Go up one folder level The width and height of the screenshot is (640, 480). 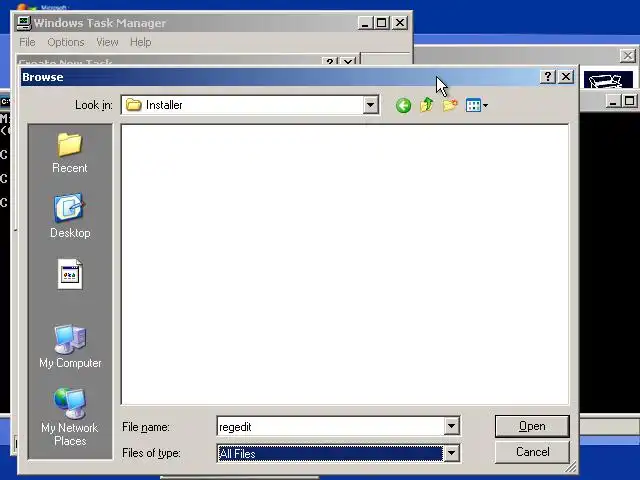point(427,105)
